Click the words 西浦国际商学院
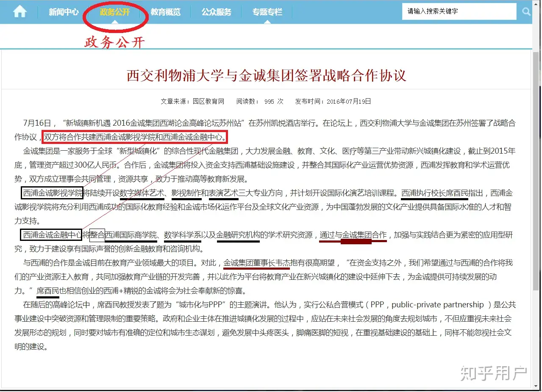Viewport: 542px width, 392px height. [131, 235]
